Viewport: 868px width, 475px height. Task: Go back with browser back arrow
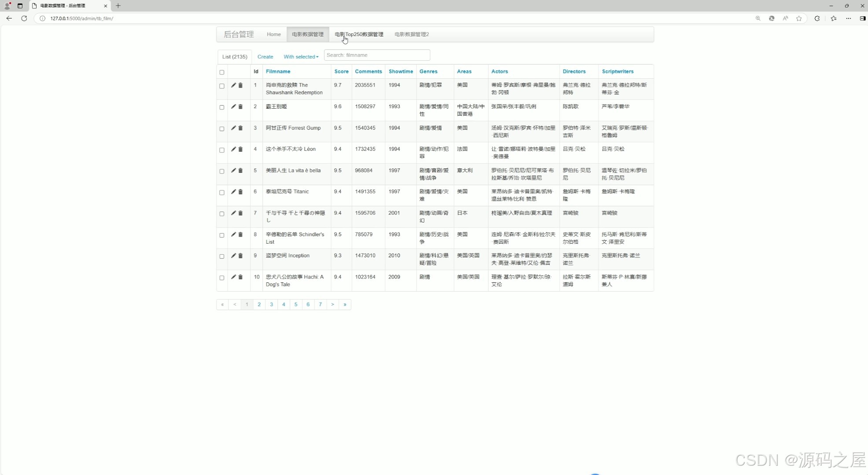pos(9,18)
